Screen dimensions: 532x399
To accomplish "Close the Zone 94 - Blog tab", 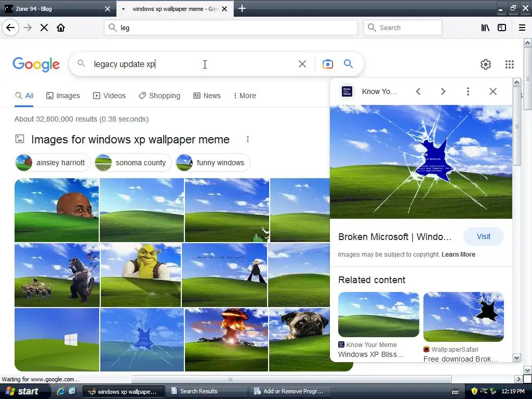I will (x=108, y=9).
